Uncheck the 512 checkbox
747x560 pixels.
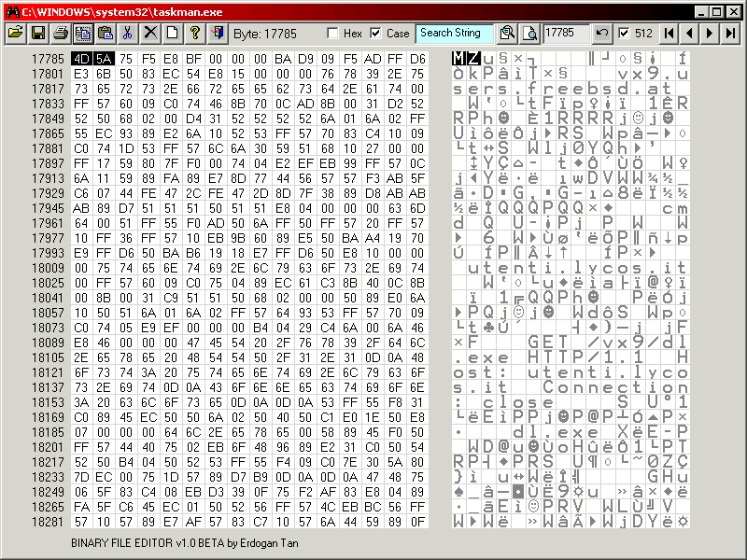point(624,34)
